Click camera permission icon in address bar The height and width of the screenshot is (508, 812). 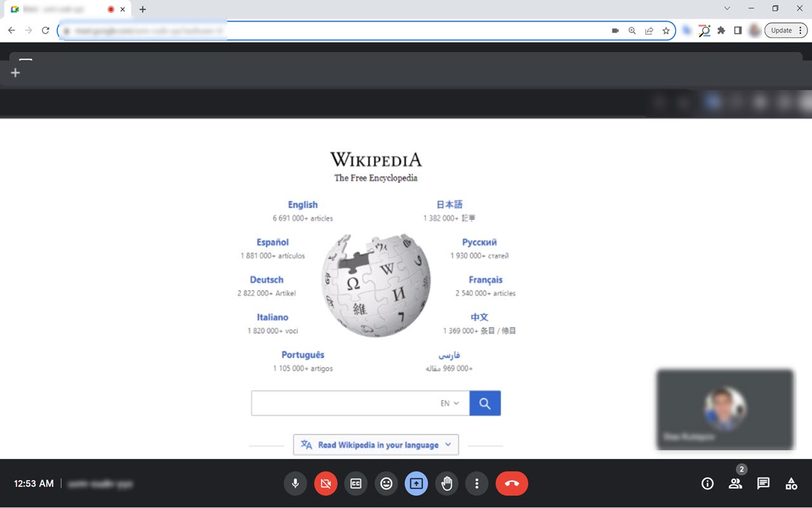[x=615, y=30]
